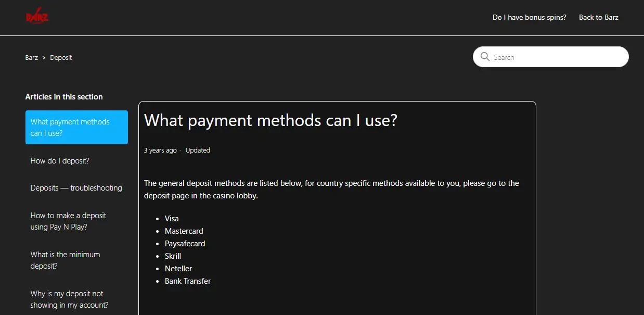Click the article heading 'What payment methods can I use?'
The width and height of the screenshot is (644, 315).
271,120
